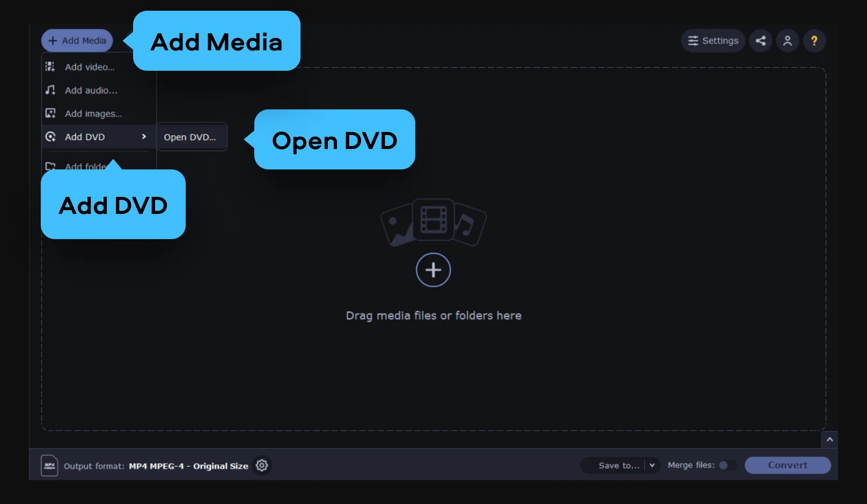
Task: Open help question mark icon
Action: [x=814, y=41]
